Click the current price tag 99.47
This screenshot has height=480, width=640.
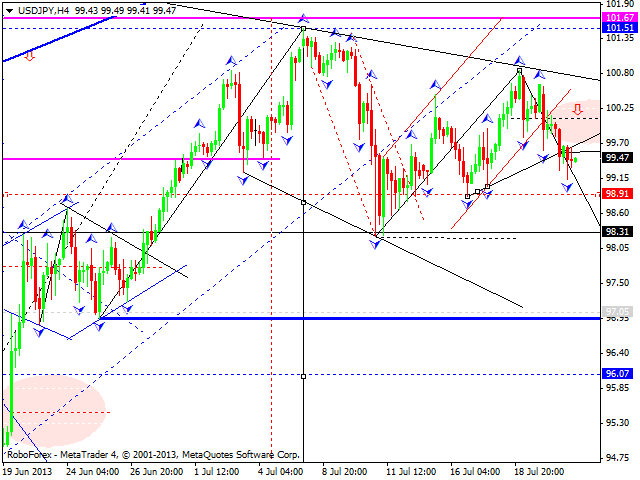point(620,157)
